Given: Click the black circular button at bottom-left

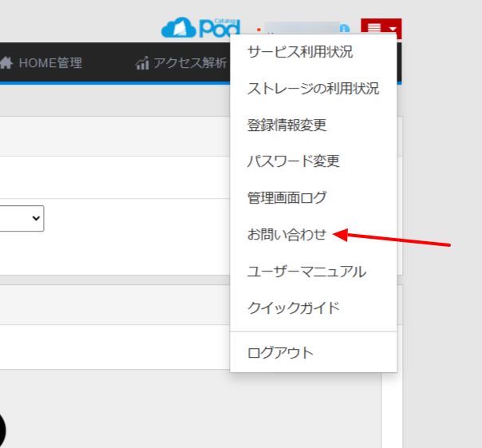Looking at the screenshot, I should click(2, 431).
